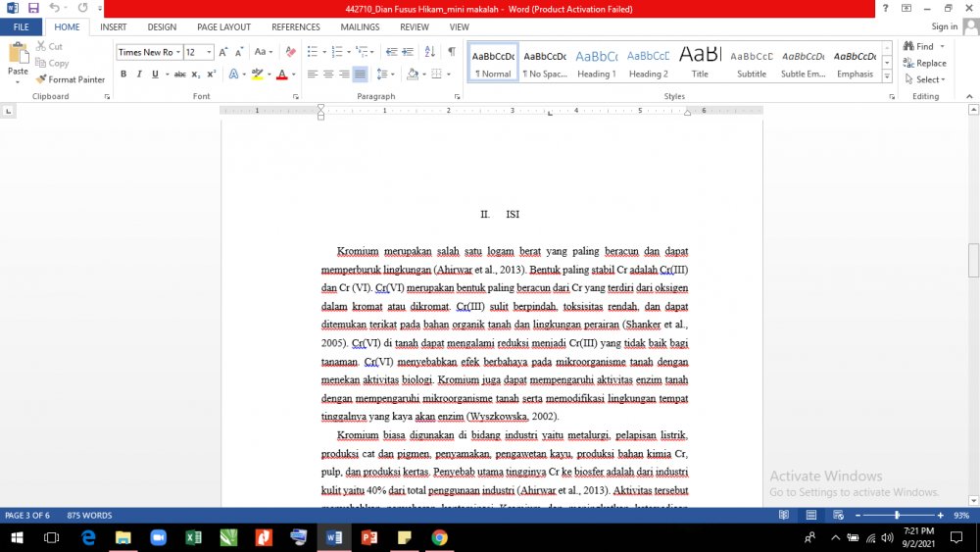The image size is (980, 552).
Task: Apply Heading 2 style
Action: coord(648,62)
